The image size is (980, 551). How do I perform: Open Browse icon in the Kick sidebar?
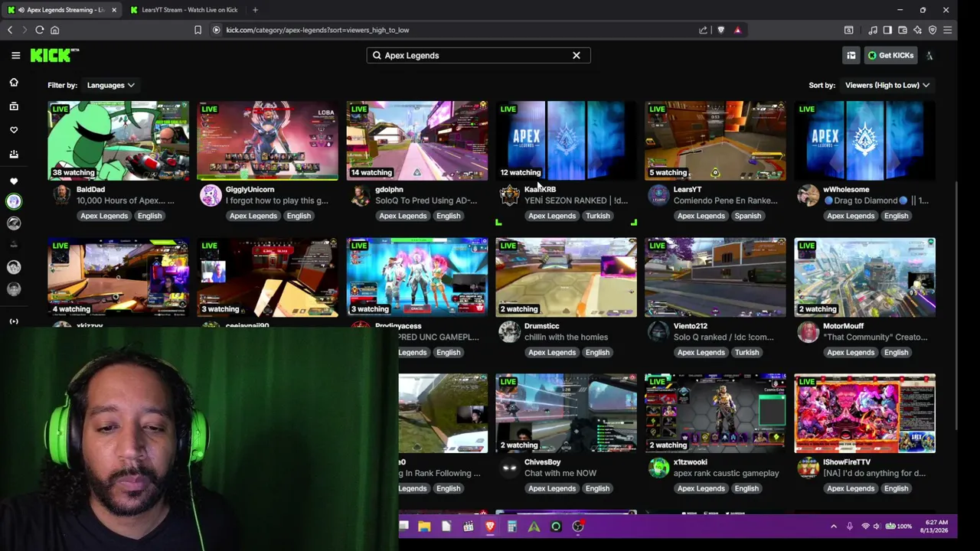point(14,106)
